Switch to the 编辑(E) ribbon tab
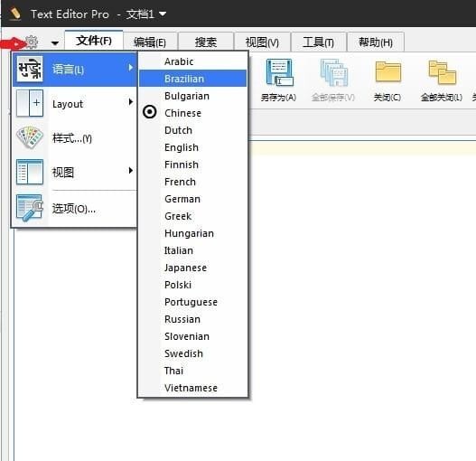This screenshot has height=461, width=476. (x=150, y=42)
